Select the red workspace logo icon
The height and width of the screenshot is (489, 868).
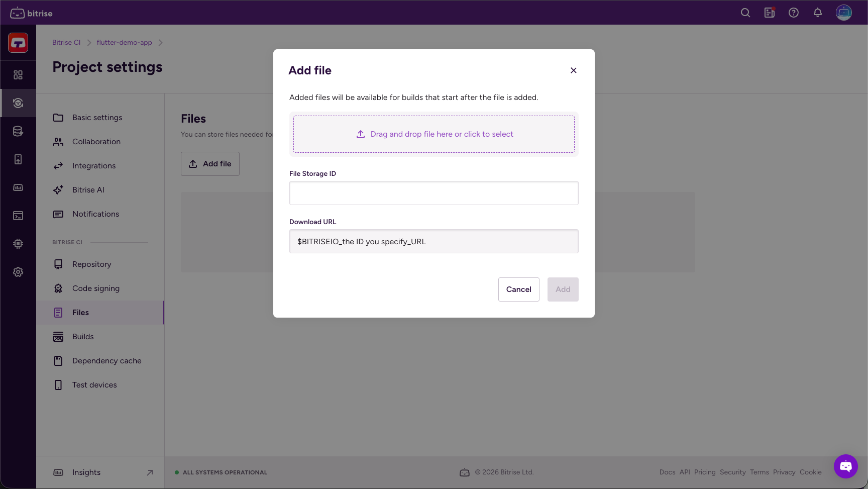(x=18, y=43)
